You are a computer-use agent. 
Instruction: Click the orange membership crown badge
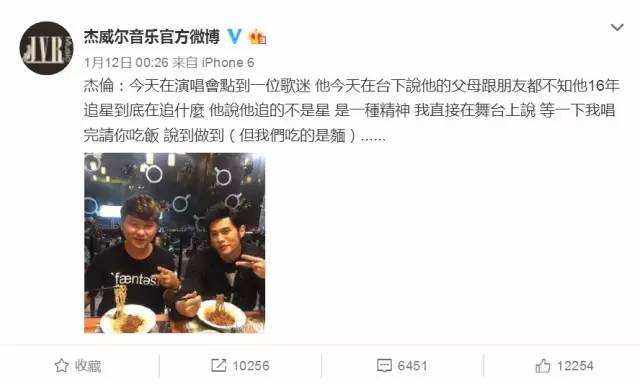point(257,37)
